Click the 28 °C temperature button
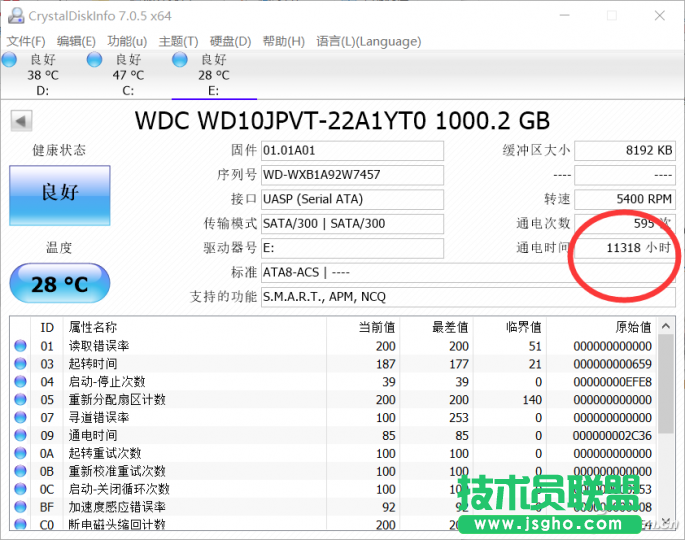 (x=59, y=284)
